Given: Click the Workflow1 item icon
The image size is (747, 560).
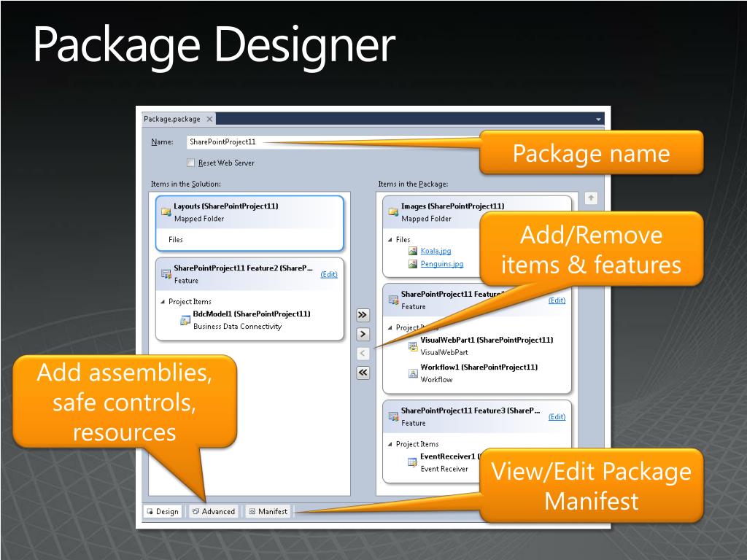Looking at the screenshot, I should pyautogui.click(x=413, y=373).
